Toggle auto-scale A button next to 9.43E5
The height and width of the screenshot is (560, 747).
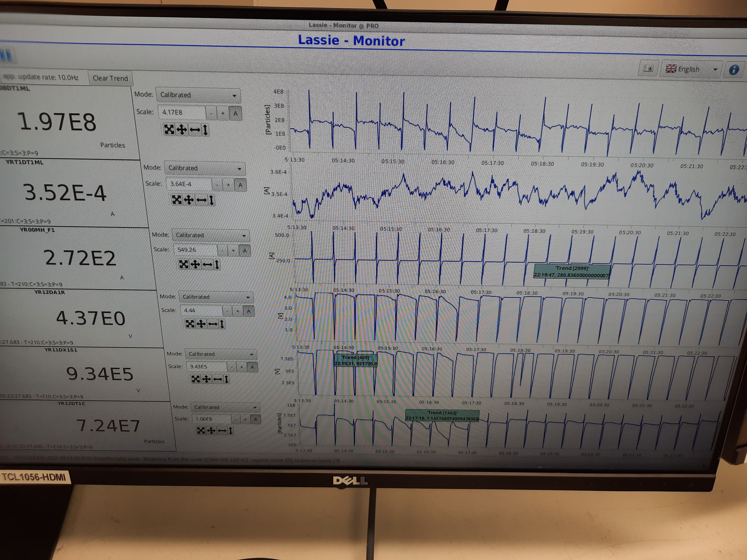[x=252, y=367]
